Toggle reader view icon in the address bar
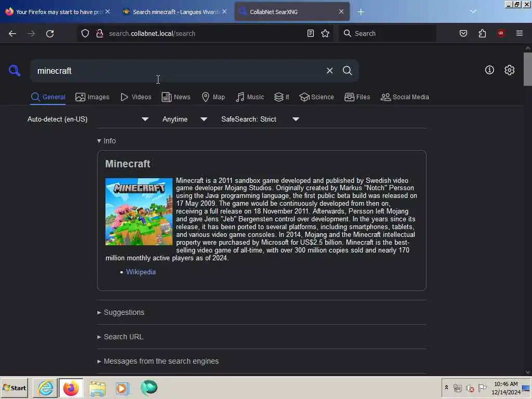 pyautogui.click(x=311, y=33)
